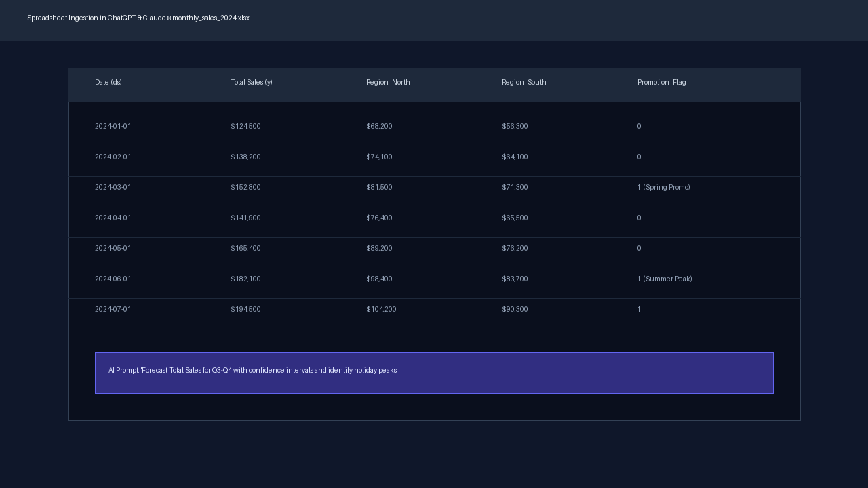Select the Region_South column header
This screenshot has height=488, width=868.
524,82
